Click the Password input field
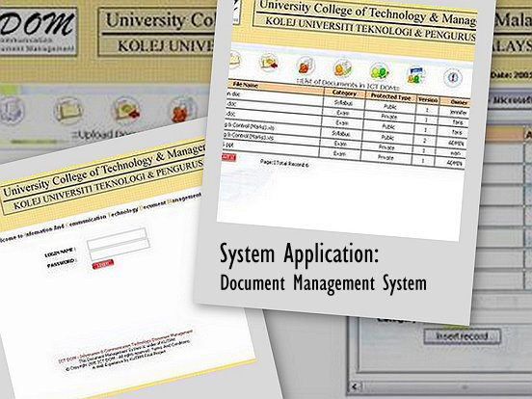This screenshot has width=532, height=399. point(120,250)
